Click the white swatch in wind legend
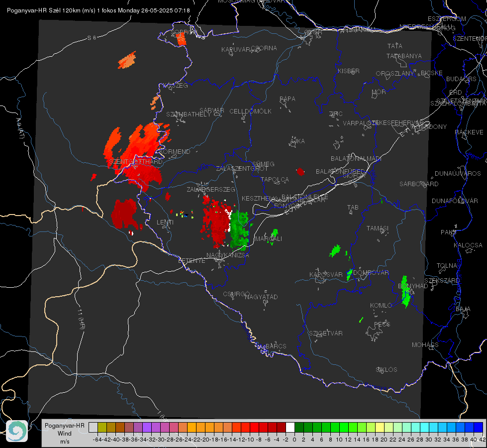 pos(290,428)
